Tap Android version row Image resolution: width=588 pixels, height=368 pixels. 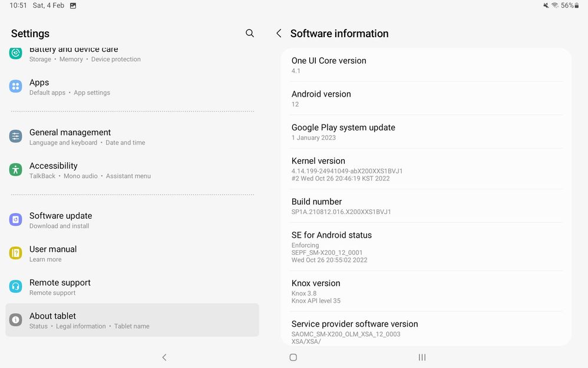point(427,98)
